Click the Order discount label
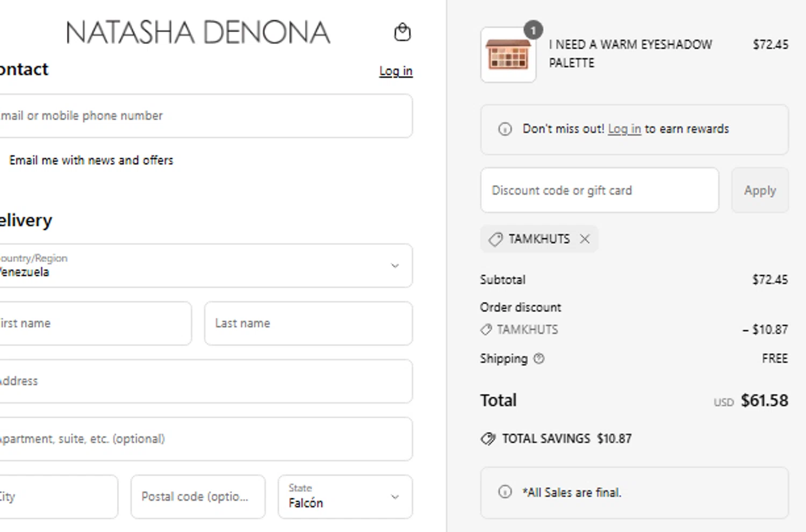The width and height of the screenshot is (806, 532). [x=521, y=308]
